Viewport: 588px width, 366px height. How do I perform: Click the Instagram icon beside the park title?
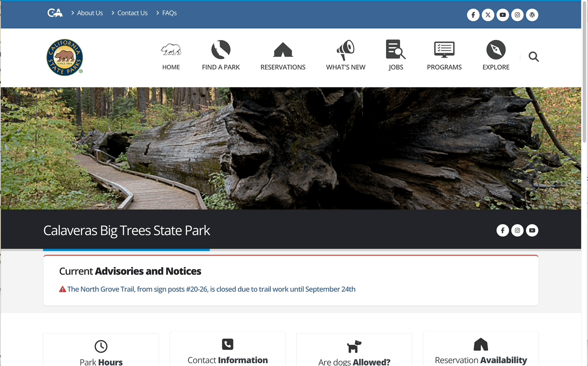point(517,230)
